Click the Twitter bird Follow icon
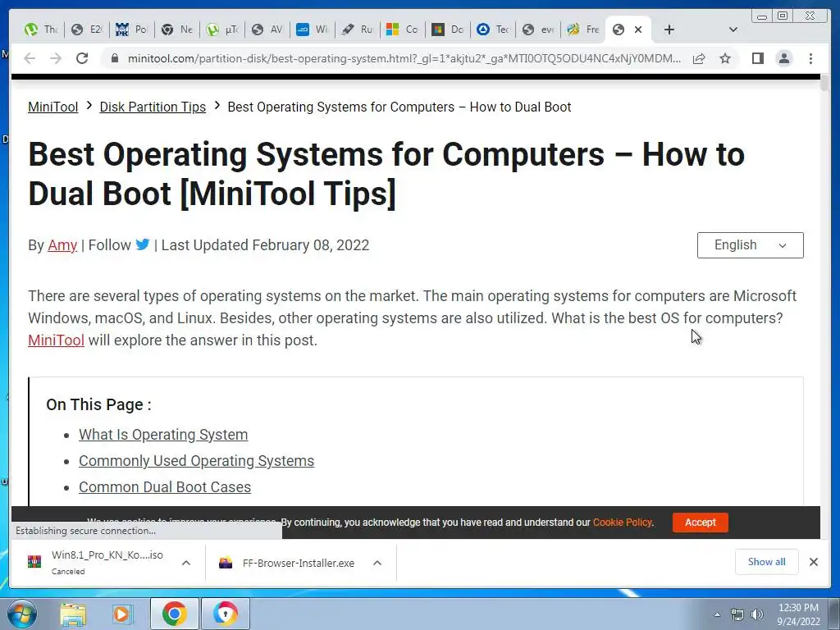Screen dimensions: 840x630 pyautogui.click(x=143, y=244)
